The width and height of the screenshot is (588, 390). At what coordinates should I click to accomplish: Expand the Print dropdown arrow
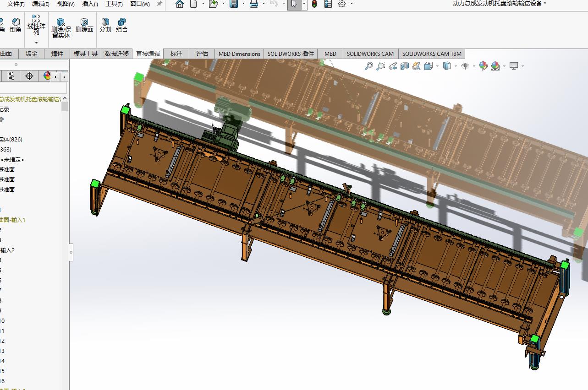264,4
